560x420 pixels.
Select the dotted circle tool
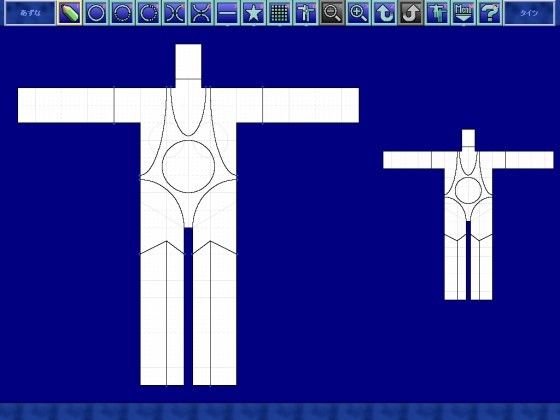[x=122, y=13]
